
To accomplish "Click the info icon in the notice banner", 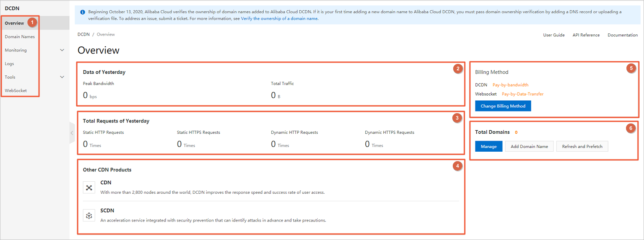I will click(x=82, y=12).
